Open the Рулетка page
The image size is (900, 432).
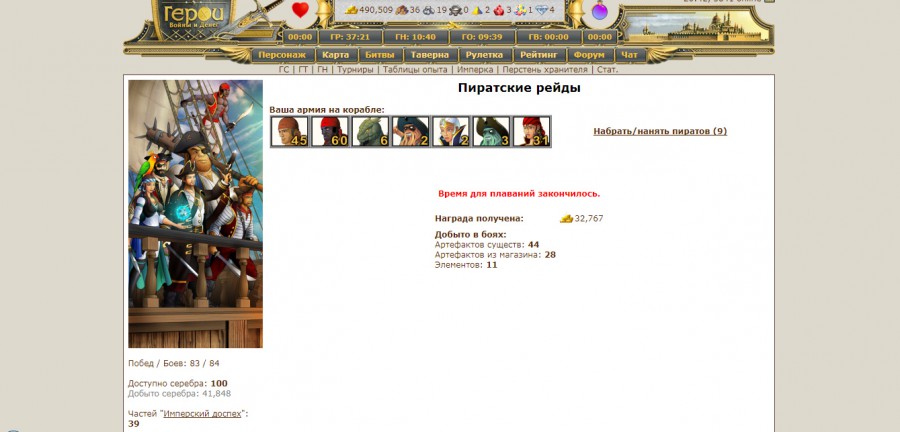[485, 55]
